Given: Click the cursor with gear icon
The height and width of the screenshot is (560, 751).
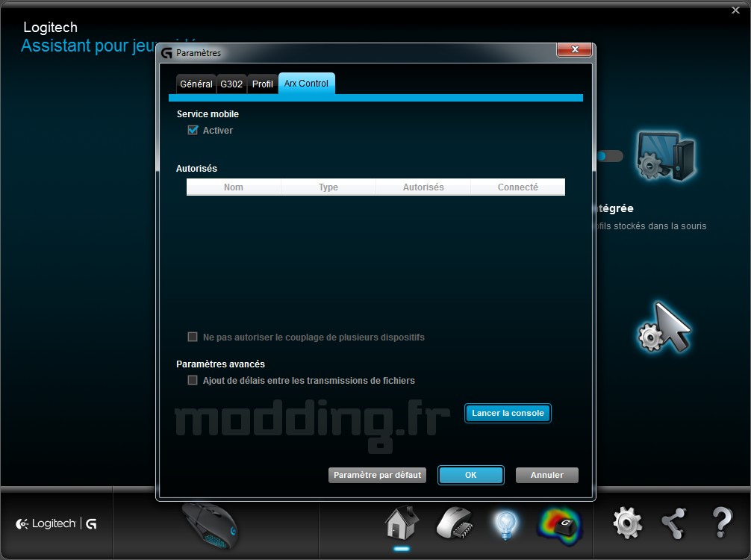Looking at the screenshot, I should (x=664, y=327).
